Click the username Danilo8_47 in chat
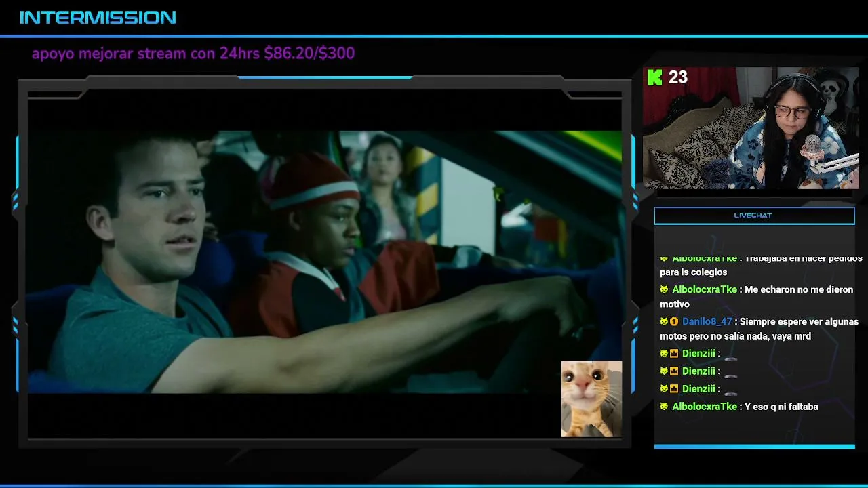This screenshot has height=488, width=868. tap(707, 322)
